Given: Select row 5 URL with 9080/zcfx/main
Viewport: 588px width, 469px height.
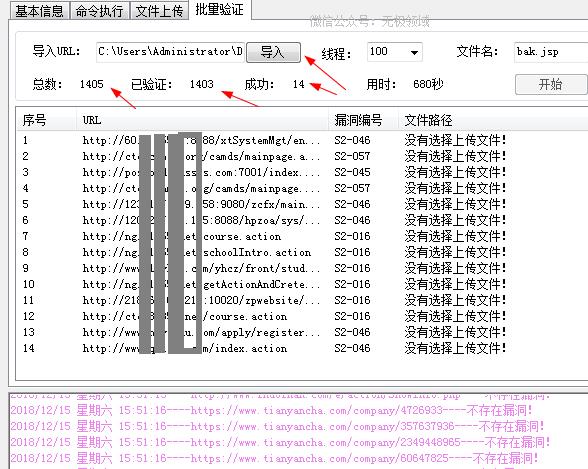Looking at the screenshot, I should (201, 204).
